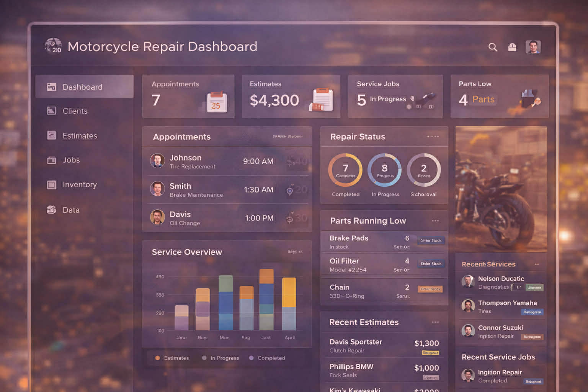The width and height of the screenshot is (588, 392).
Task: Select the Clients sidebar icon
Action: coord(52,111)
